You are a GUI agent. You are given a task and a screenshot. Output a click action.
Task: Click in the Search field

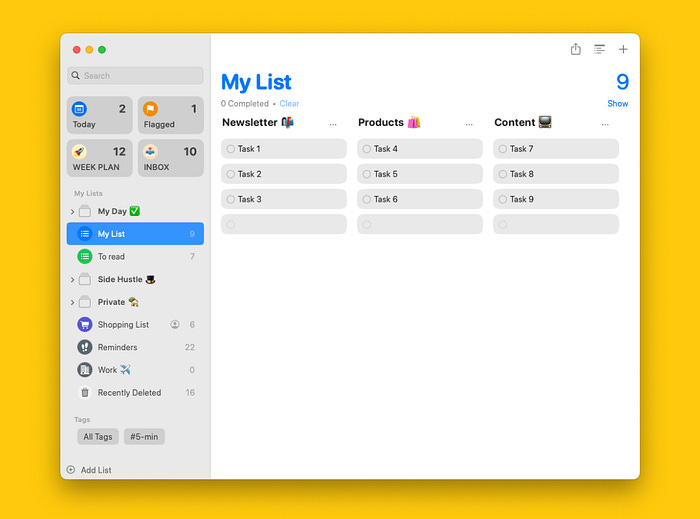click(135, 75)
